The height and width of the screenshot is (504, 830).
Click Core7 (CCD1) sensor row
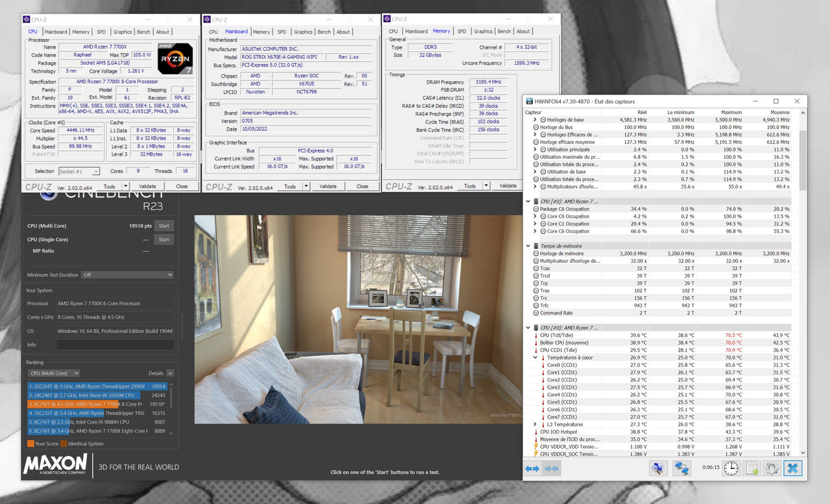click(661, 417)
